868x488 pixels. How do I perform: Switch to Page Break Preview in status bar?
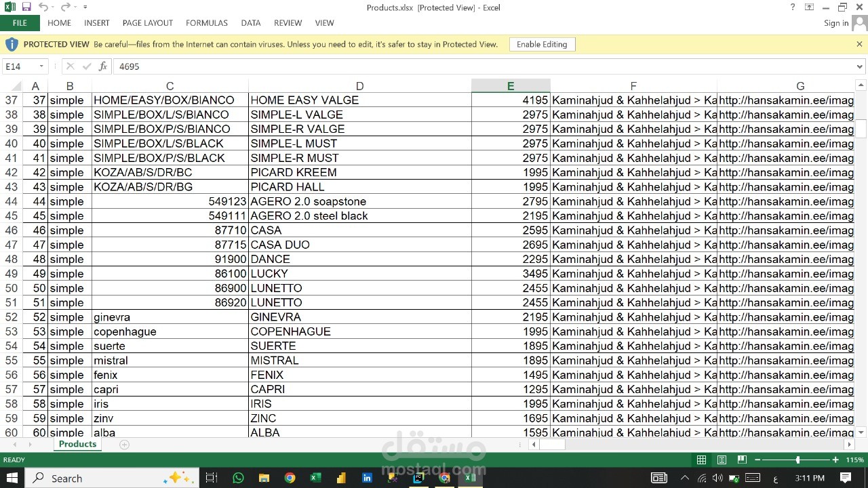point(742,460)
